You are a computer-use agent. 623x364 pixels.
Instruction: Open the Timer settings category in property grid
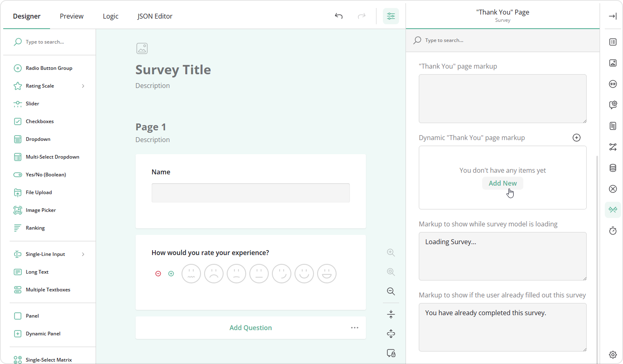[x=613, y=230]
